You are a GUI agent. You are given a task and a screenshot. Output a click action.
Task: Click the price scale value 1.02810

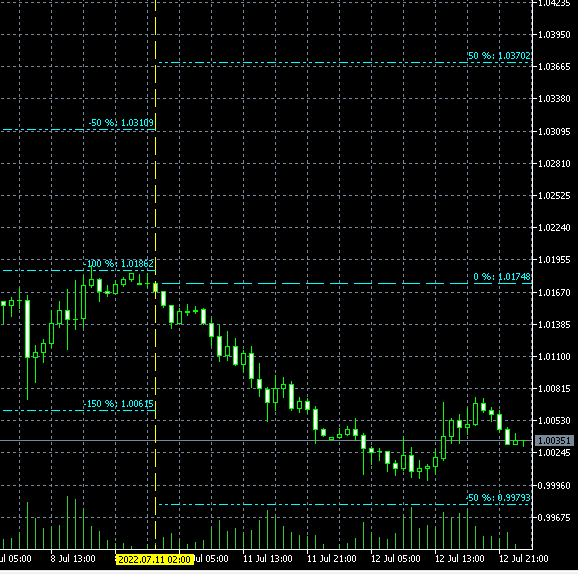[x=554, y=164]
